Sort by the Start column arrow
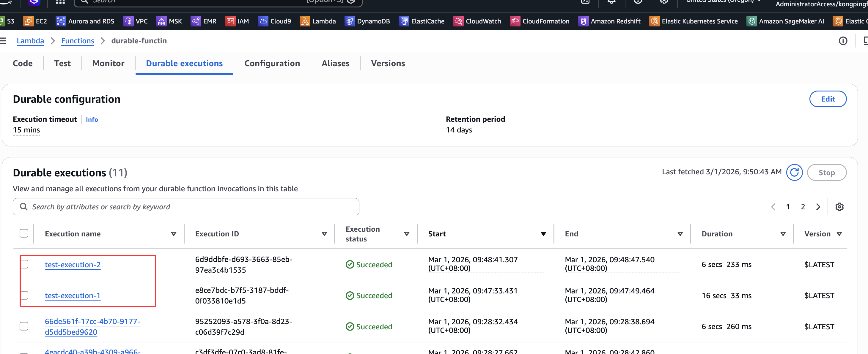This screenshot has width=868, height=354. [x=543, y=233]
